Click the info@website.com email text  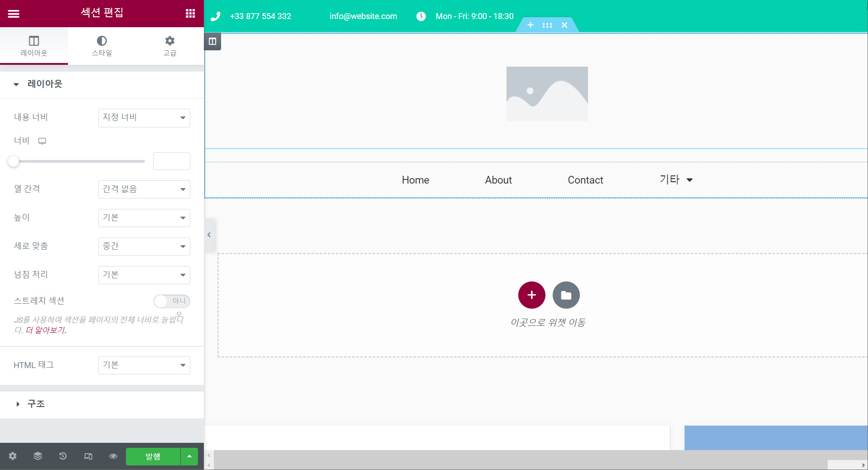tap(363, 16)
